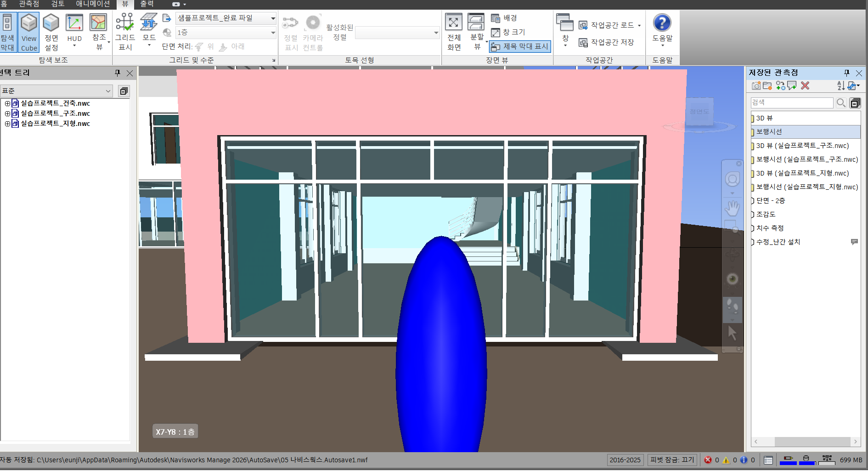
Task: Toggle 그리드 표시 grid display
Action: pyautogui.click(x=125, y=32)
